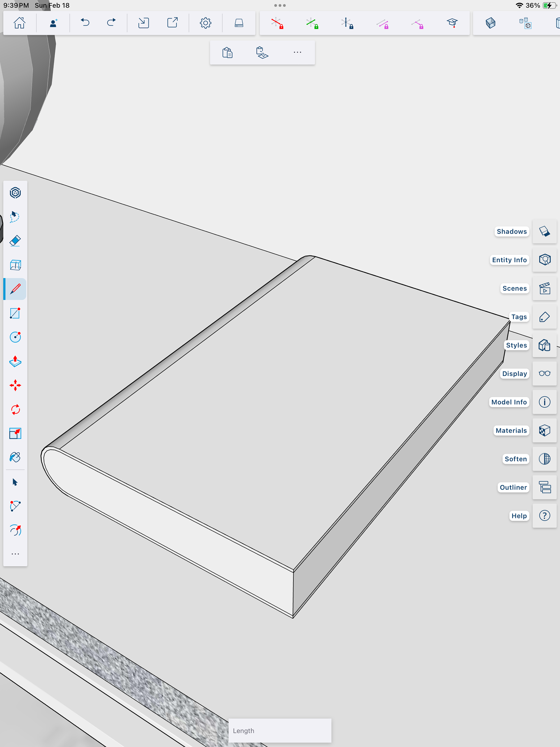
Task: Select the arrow Select tool
Action: click(15, 482)
